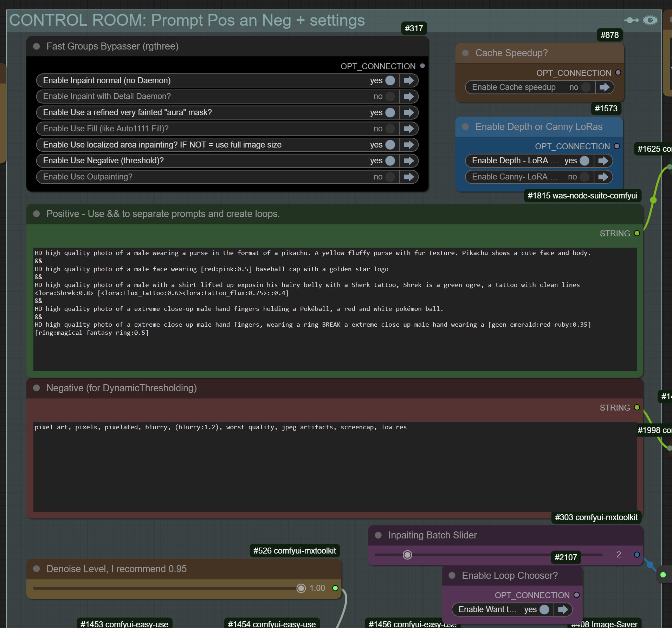Click the '#1815 was-node-suite-comfyui' badge

point(582,196)
